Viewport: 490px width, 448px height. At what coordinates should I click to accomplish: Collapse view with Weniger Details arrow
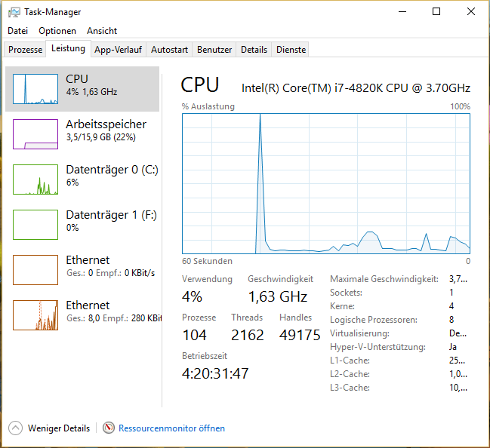[x=15, y=428]
